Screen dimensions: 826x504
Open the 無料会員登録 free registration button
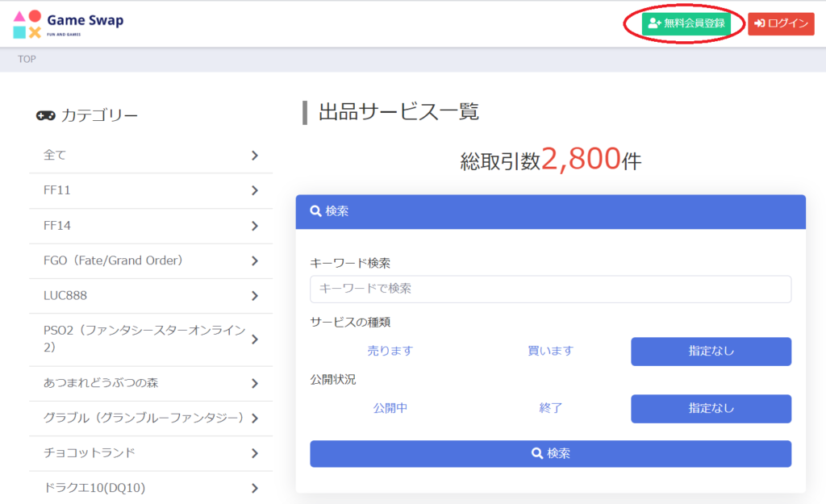tap(686, 23)
